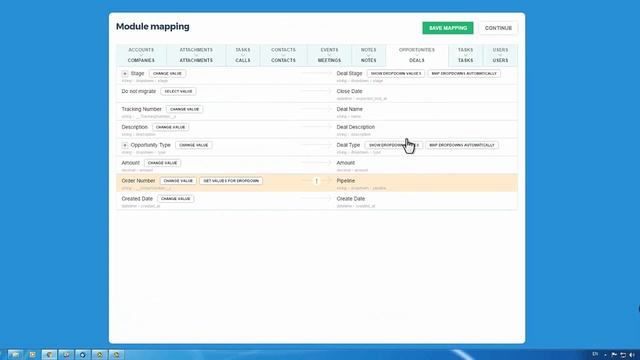
Task: Expand the Stage field with plus icon
Action: click(125, 73)
